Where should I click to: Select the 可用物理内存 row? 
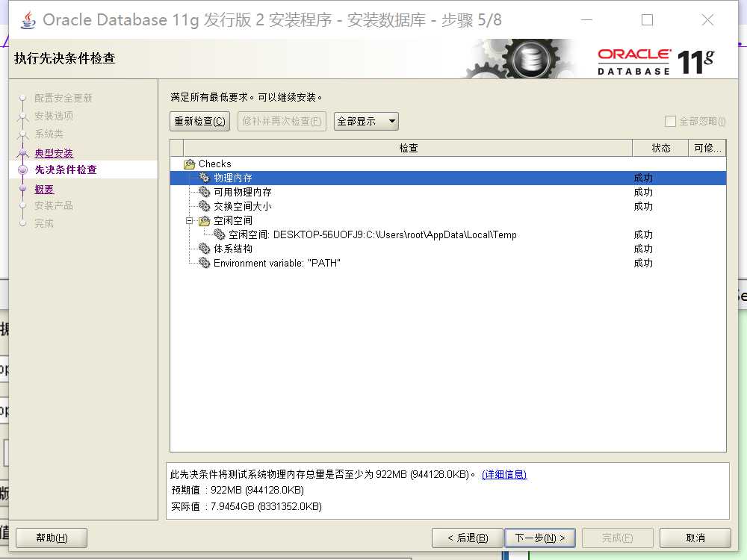pos(447,193)
